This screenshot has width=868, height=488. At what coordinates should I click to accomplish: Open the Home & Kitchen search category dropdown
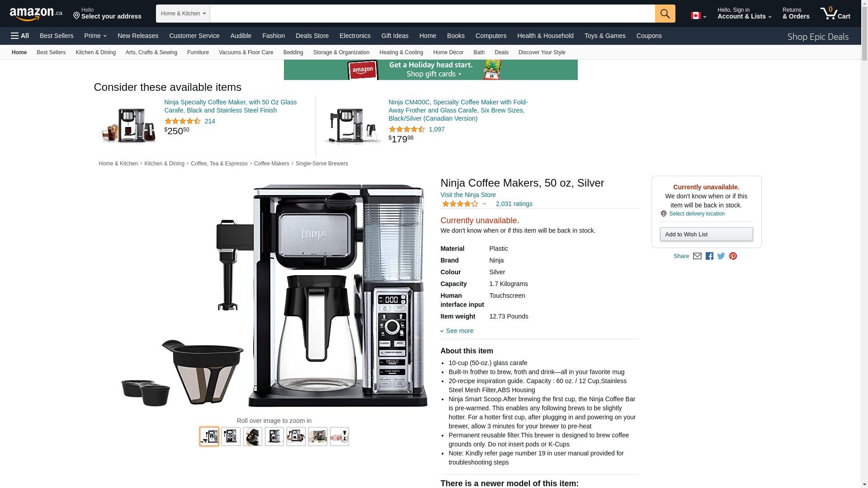point(183,14)
